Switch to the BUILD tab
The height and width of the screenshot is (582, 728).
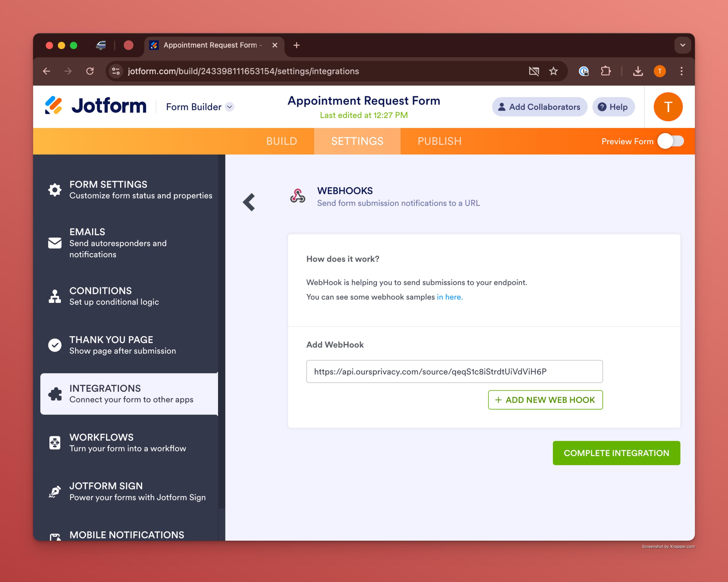(281, 141)
